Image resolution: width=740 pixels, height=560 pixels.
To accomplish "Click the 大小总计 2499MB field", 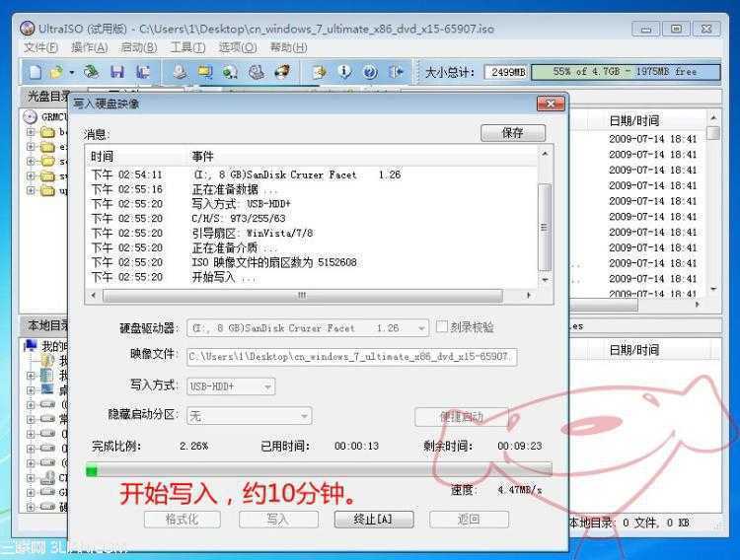I will pyautogui.click(x=506, y=72).
